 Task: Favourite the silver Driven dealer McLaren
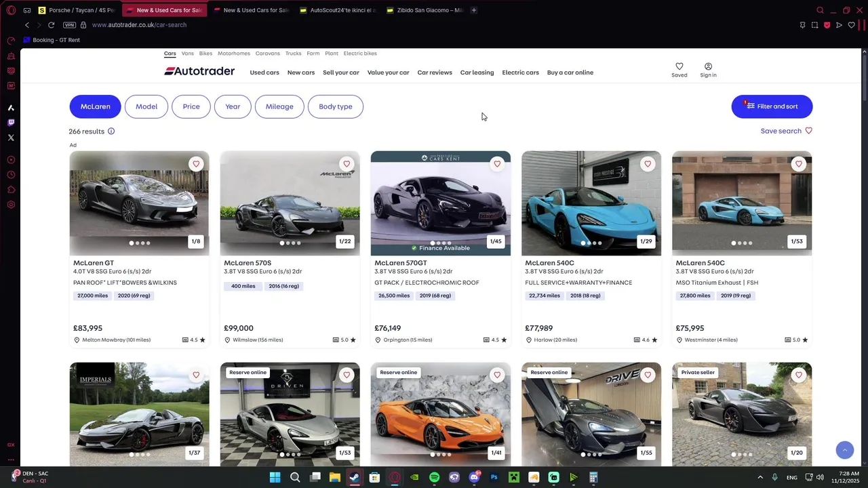pos(347,375)
